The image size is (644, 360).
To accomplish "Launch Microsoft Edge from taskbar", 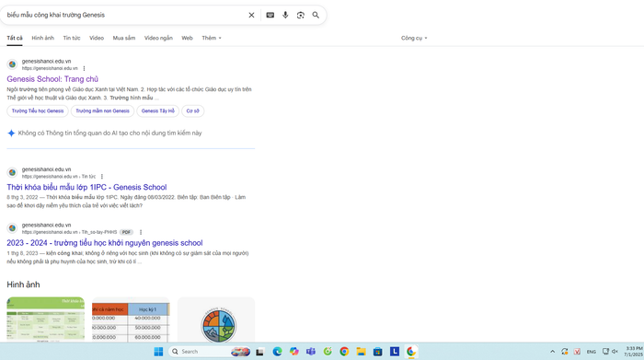I will 277,352.
